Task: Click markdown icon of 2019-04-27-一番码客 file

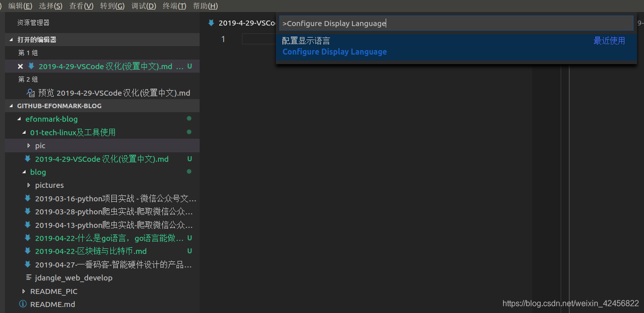Action: click(28, 264)
